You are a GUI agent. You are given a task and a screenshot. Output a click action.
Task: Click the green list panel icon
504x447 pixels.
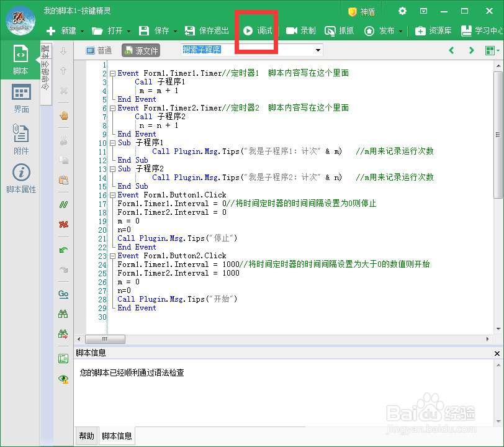(63, 359)
